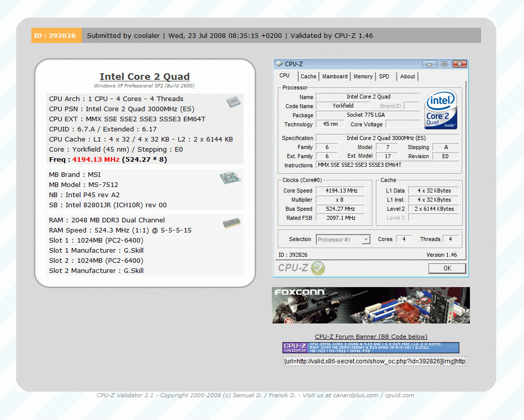Click the red 4194.13 MHz frequency text
The width and height of the screenshot is (524, 420).
[96, 159]
